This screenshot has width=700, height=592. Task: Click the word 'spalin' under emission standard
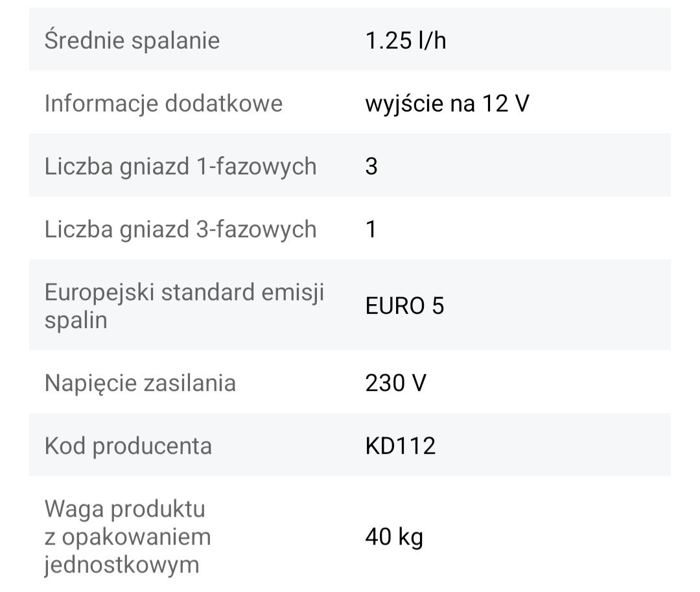[x=76, y=320]
